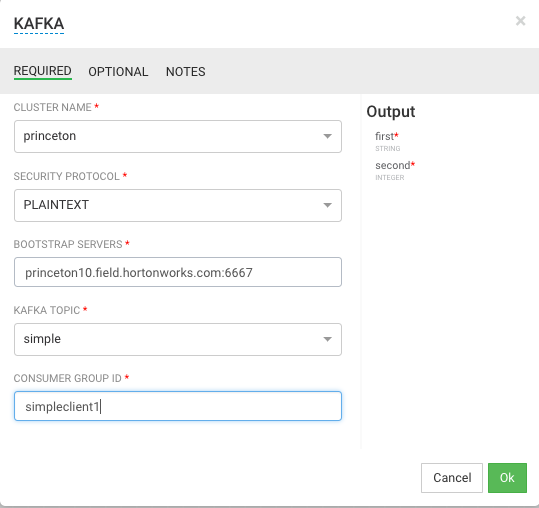Click the Cancel button
This screenshot has width=539, height=508.
pyautogui.click(x=452, y=478)
